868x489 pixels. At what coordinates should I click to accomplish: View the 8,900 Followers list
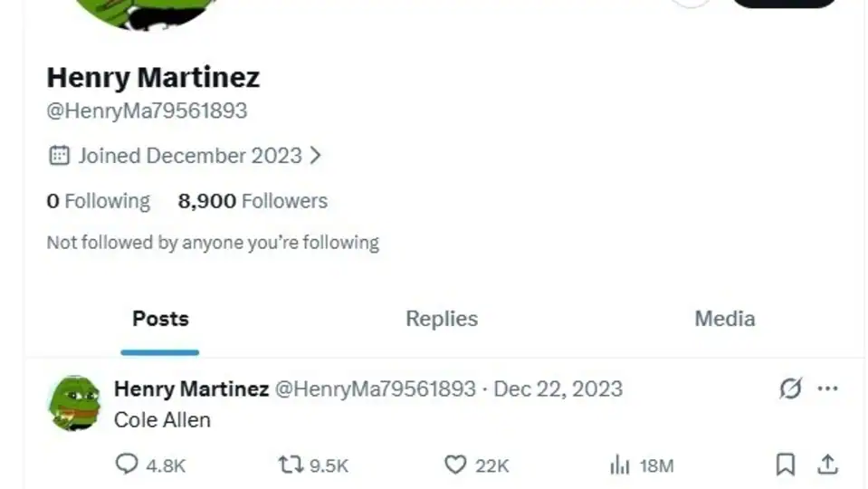[x=253, y=201]
